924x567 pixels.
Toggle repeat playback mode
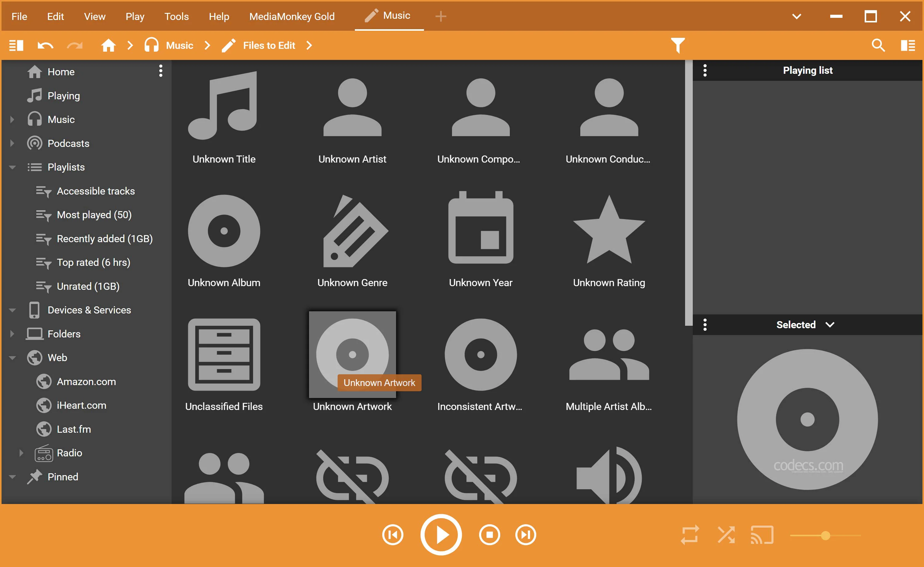(689, 534)
